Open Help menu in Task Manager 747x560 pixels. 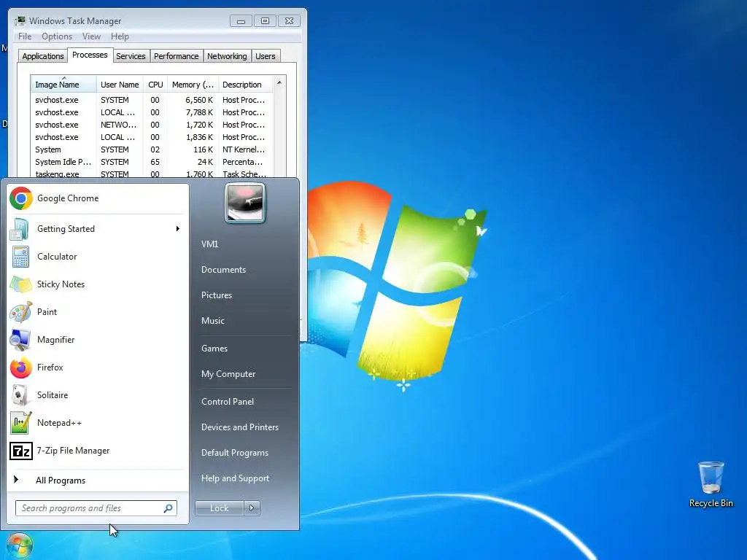pos(120,36)
